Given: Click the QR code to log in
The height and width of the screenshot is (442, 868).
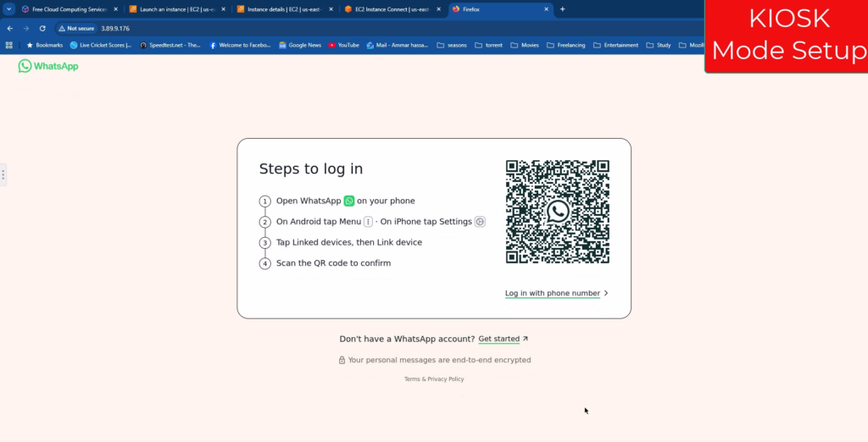Looking at the screenshot, I should point(557,212).
